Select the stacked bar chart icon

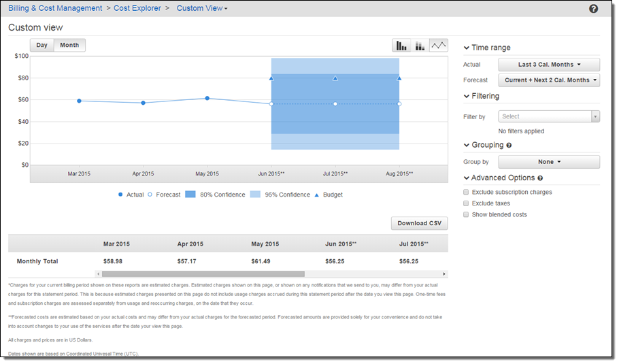click(x=420, y=46)
